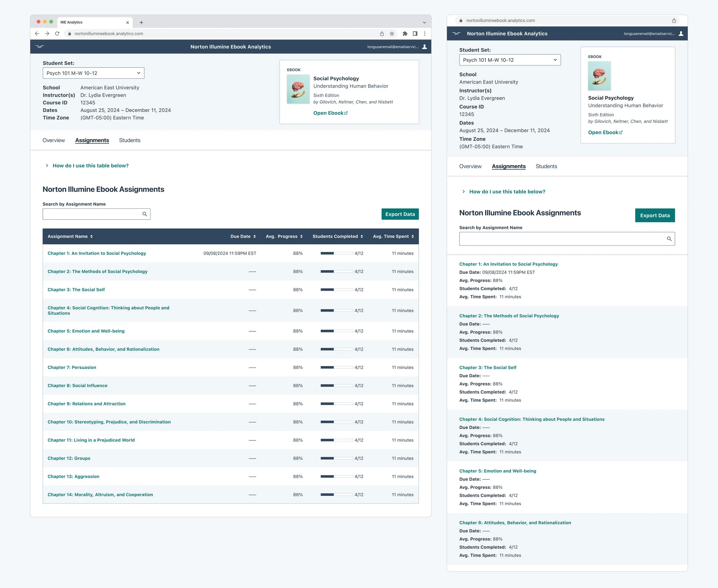Expand 'How do I use this table below?' on desktop
This screenshot has width=718, height=588.
(90, 166)
